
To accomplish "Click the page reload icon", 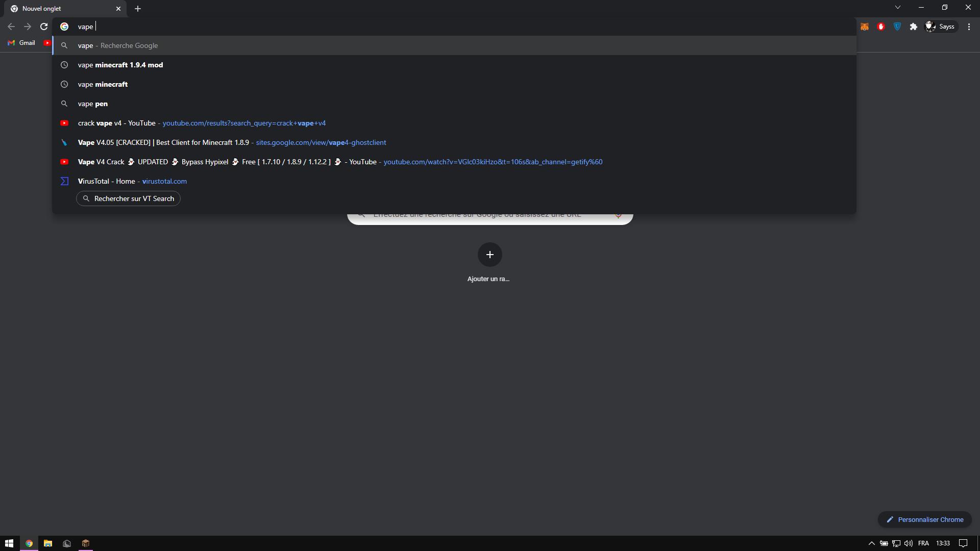I will (44, 27).
